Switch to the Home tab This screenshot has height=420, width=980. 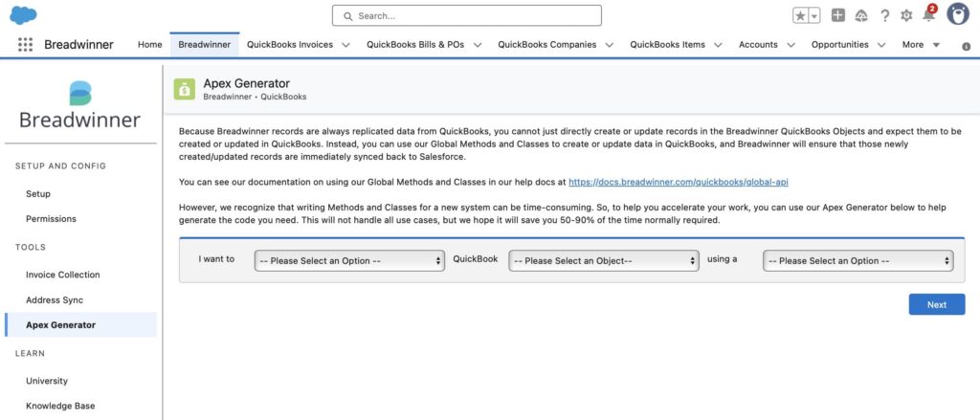150,44
